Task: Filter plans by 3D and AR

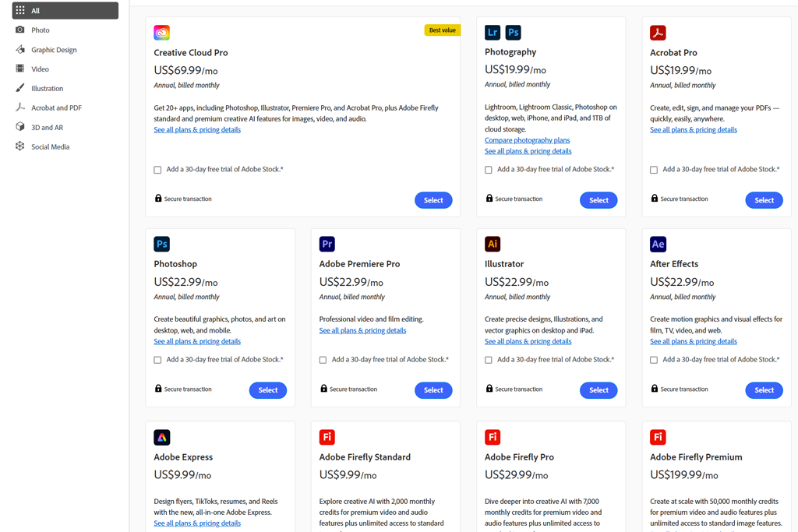Action: click(x=47, y=128)
